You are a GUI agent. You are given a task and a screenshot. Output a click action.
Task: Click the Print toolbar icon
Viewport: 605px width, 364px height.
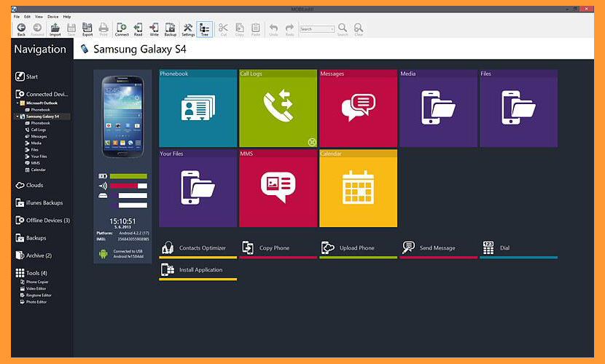(x=104, y=29)
